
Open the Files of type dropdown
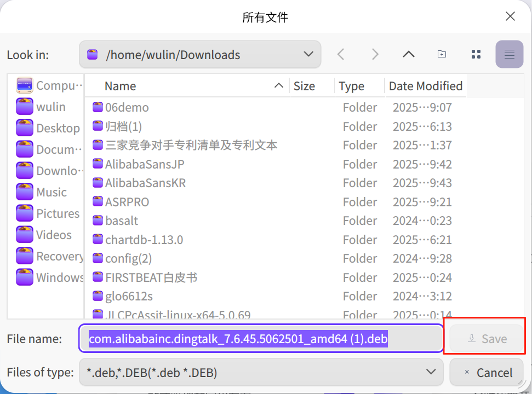(261, 372)
